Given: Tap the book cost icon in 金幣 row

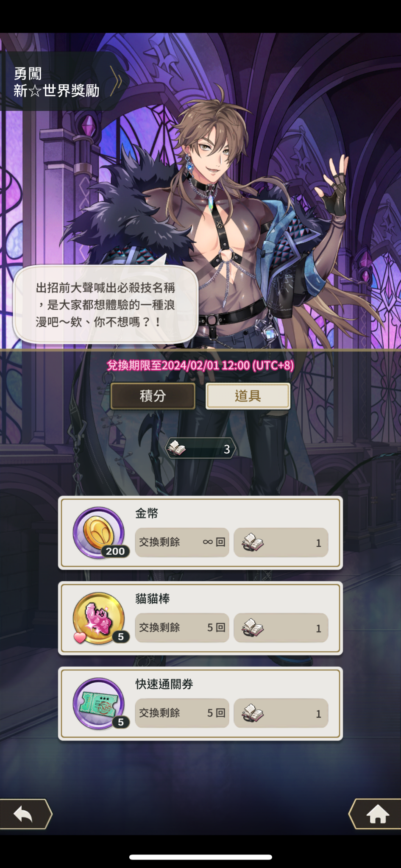Looking at the screenshot, I should [253, 542].
